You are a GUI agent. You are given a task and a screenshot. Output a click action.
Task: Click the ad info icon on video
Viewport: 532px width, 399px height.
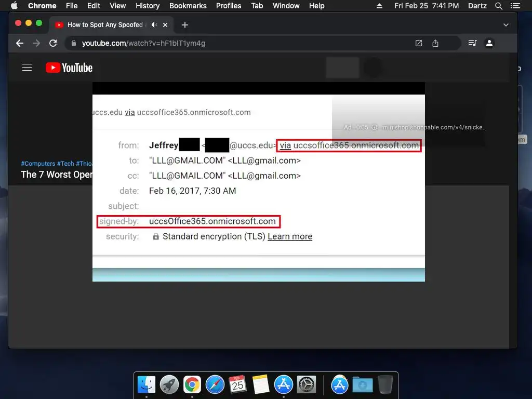(x=375, y=127)
